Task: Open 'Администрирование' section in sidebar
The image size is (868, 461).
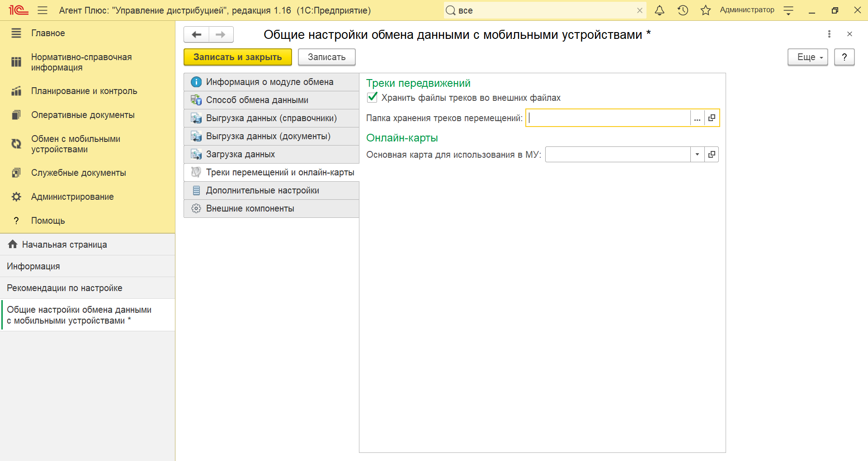Action: (x=72, y=197)
